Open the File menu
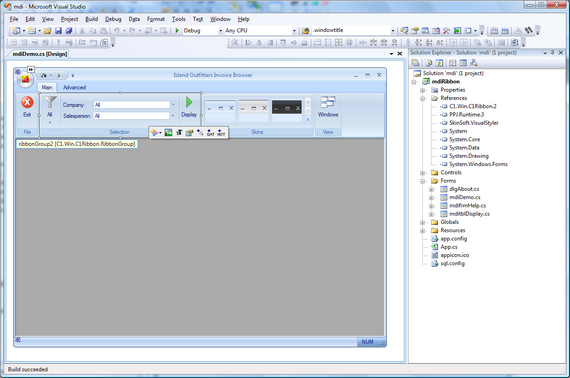Screen dimensions: 570x378 pos(14,19)
